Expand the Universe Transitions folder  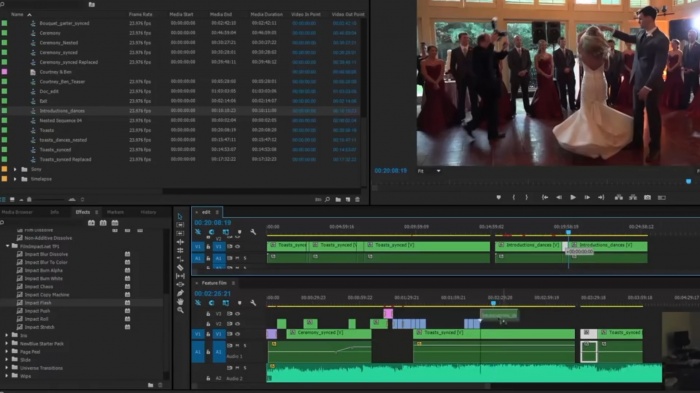[x=7, y=368]
